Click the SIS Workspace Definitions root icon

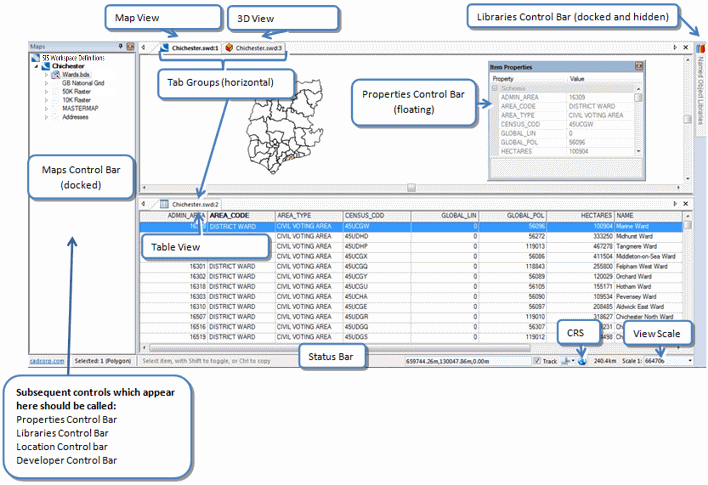[35, 58]
